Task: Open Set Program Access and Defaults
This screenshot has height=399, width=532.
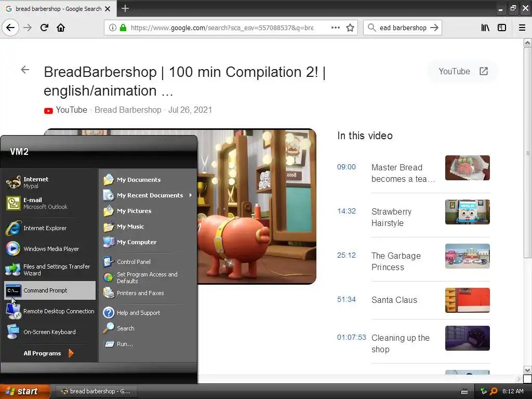Action: tap(148, 277)
